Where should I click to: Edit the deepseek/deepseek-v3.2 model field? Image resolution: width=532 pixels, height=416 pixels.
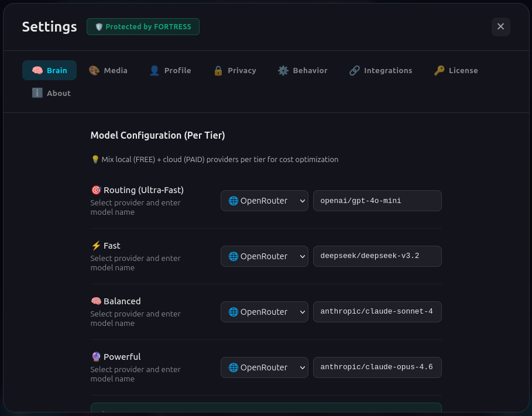(377, 256)
